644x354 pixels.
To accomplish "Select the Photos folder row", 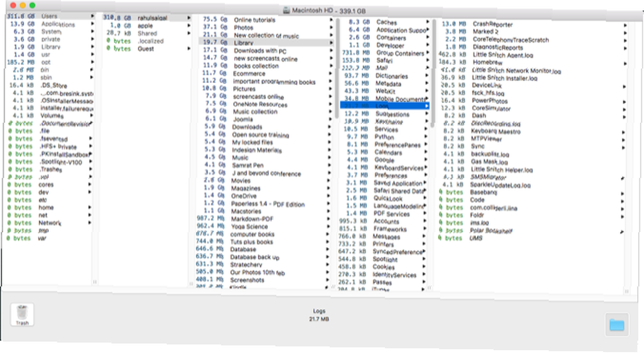I will pos(267,28).
